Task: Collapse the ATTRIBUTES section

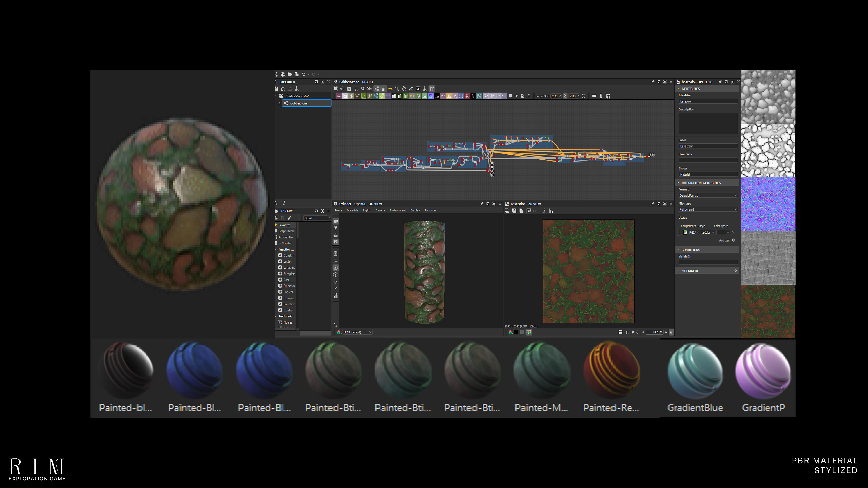Action: click(x=678, y=89)
